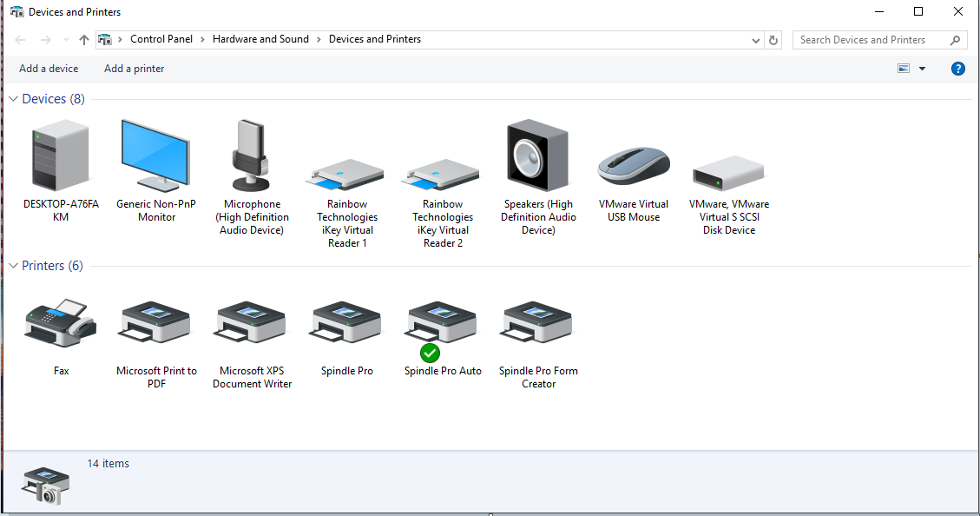This screenshot has width=980, height=516.
Task: Select the Spindle Pro Auto printer icon
Action: [442, 323]
